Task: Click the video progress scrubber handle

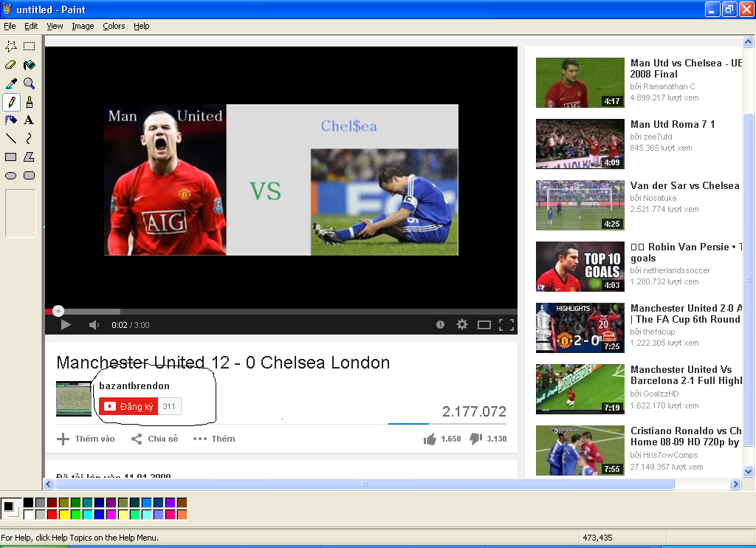Action: (58, 311)
